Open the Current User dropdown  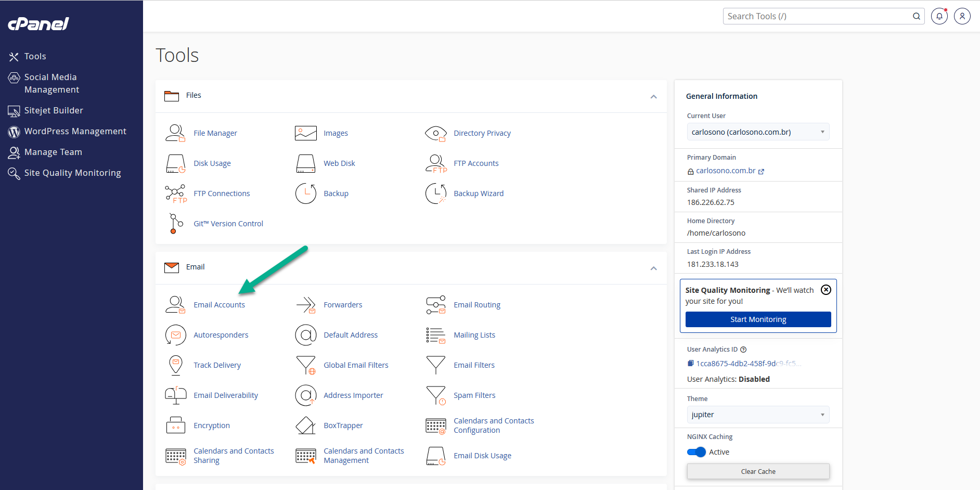coord(758,132)
